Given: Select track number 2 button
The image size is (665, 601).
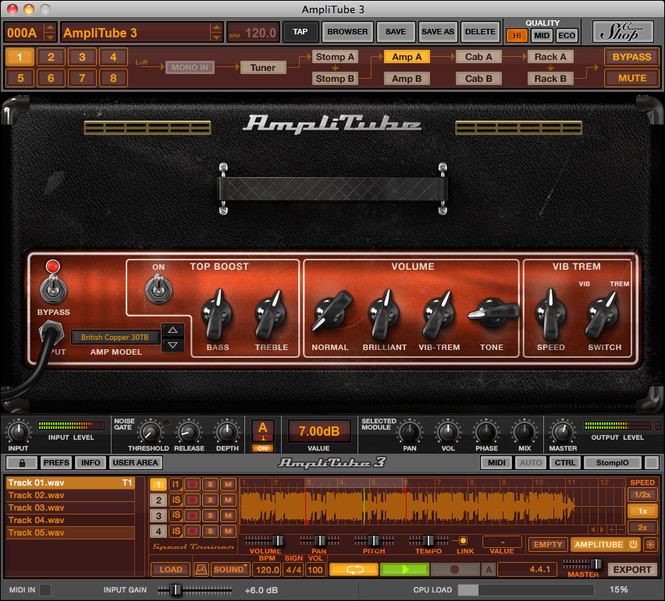Looking at the screenshot, I should 158,500.
